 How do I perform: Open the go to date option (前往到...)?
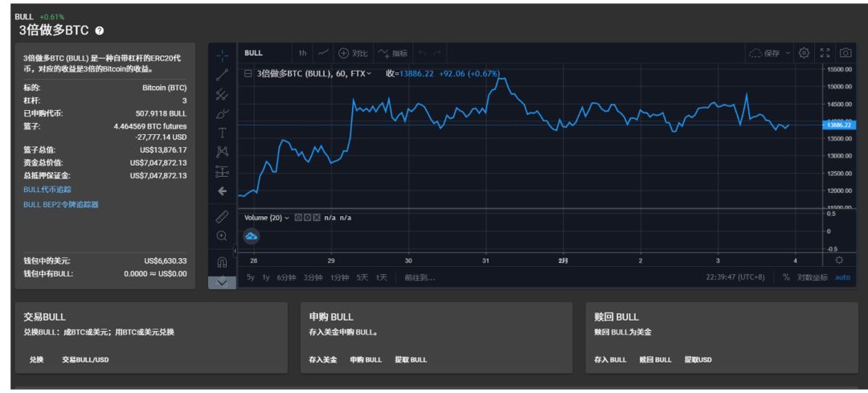coord(420,277)
